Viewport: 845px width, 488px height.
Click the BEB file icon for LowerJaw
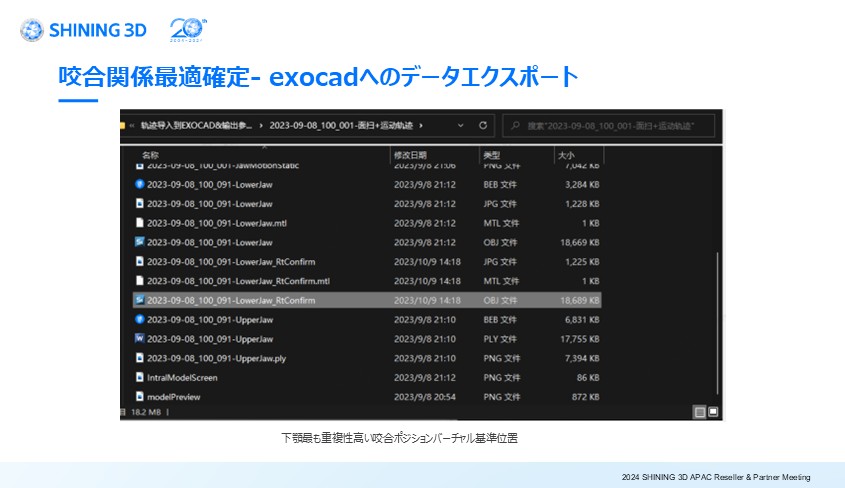[140, 184]
